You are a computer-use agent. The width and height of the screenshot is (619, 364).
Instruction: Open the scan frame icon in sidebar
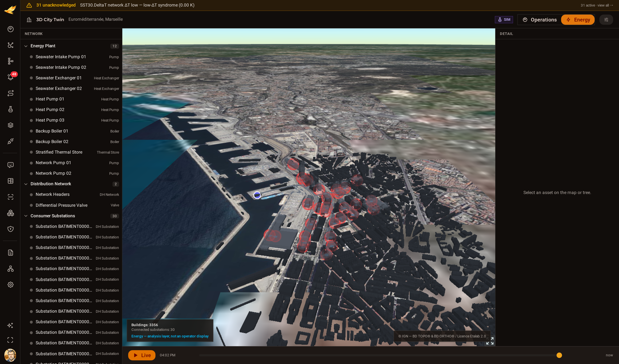coord(10,197)
